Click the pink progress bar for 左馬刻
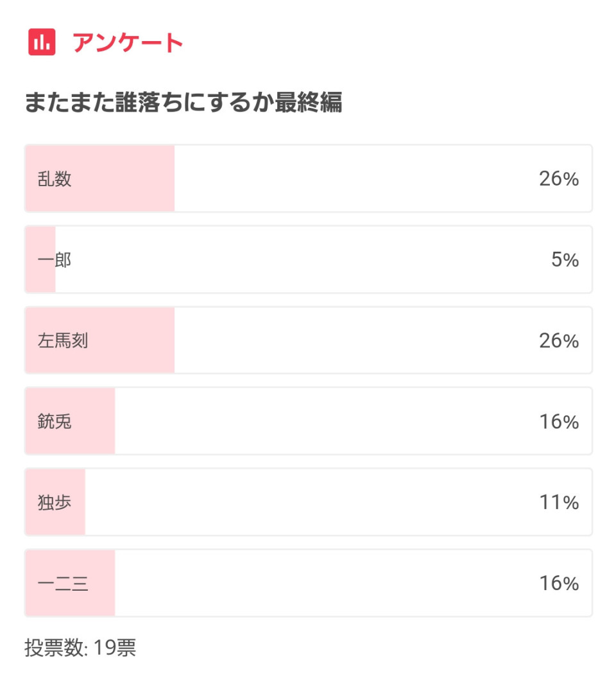 (x=100, y=340)
